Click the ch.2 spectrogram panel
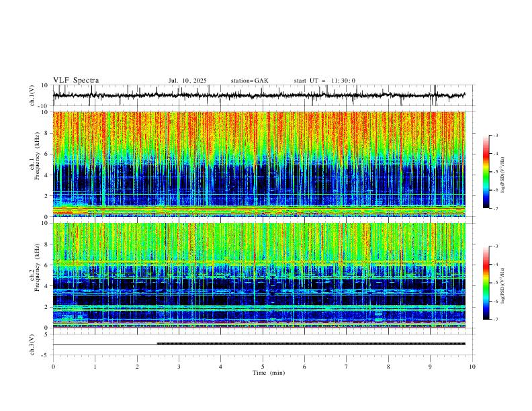This screenshot has width=532, height=411. 259,275
